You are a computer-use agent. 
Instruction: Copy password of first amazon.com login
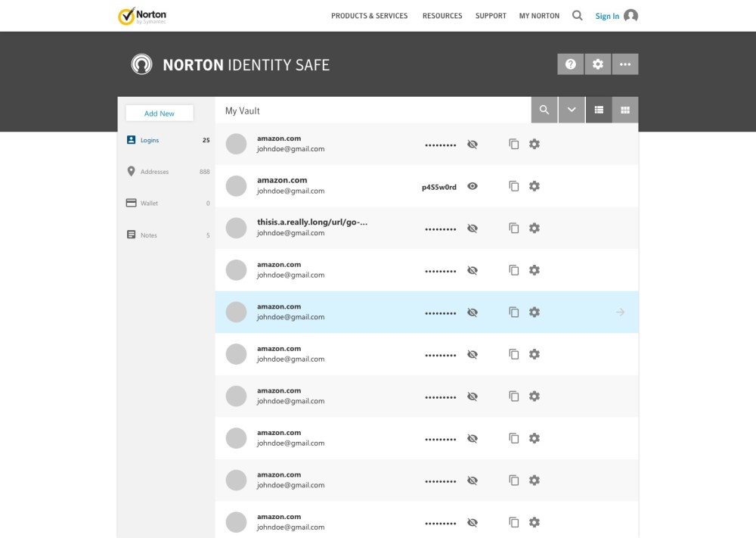coord(514,144)
